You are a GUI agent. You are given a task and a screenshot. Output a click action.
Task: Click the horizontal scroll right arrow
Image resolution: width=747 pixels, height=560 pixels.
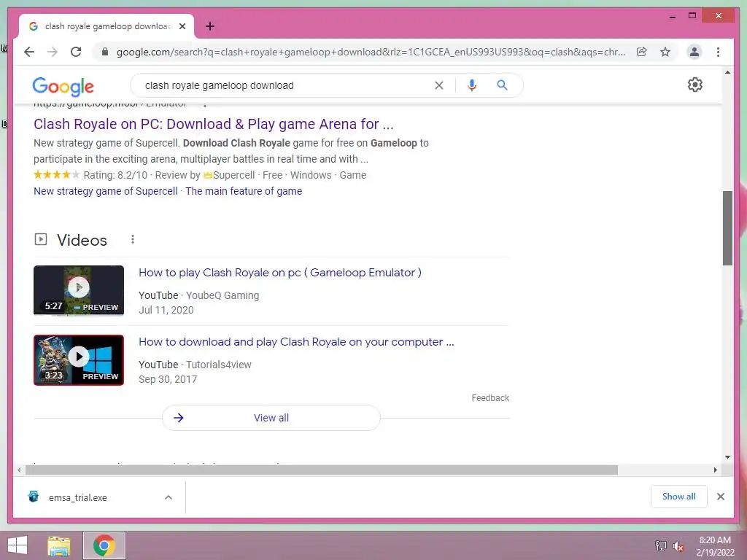click(715, 470)
